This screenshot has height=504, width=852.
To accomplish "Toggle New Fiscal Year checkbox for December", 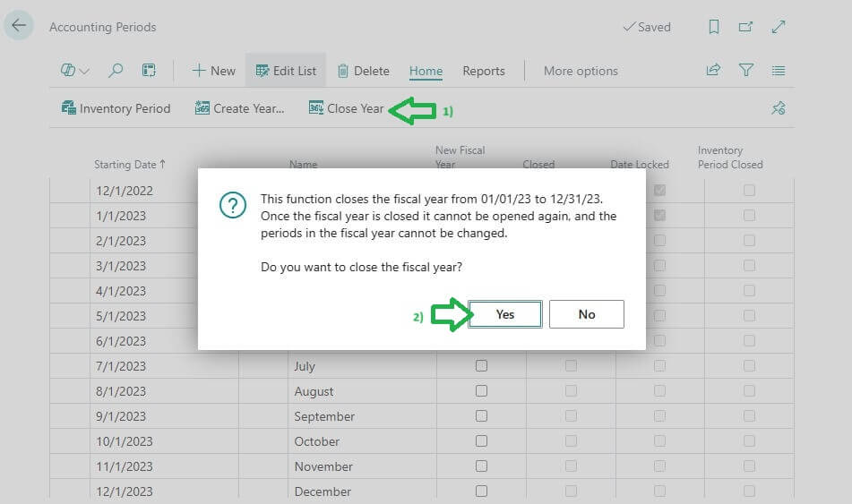I will [481, 491].
